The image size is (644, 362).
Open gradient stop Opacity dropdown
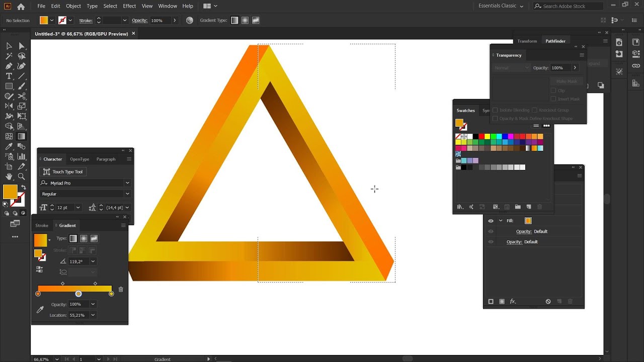93,304
